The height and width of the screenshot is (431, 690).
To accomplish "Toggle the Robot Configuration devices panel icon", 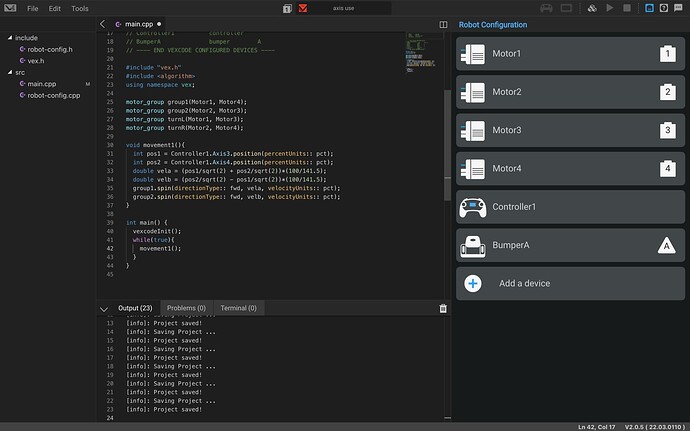I will tap(649, 8).
